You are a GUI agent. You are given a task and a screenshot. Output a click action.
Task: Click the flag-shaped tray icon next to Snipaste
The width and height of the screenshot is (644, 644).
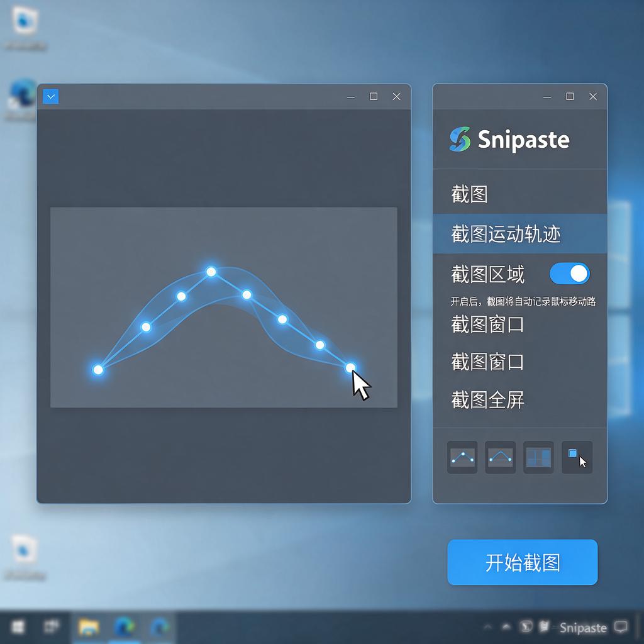click(544, 627)
